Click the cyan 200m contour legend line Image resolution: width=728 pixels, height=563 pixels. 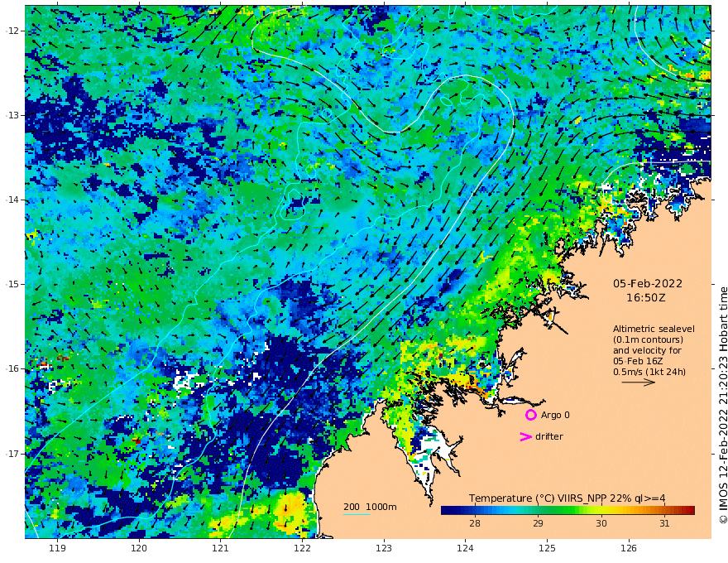[357, 515]
